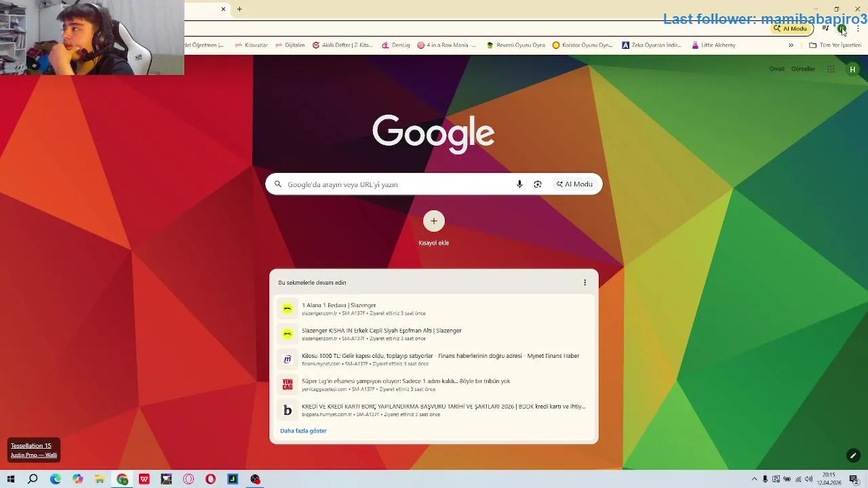Open '1 Alana 1 Bedava | Slazenger' tab
This screenshot has width=868, height=488.
(x=434, y=309)
